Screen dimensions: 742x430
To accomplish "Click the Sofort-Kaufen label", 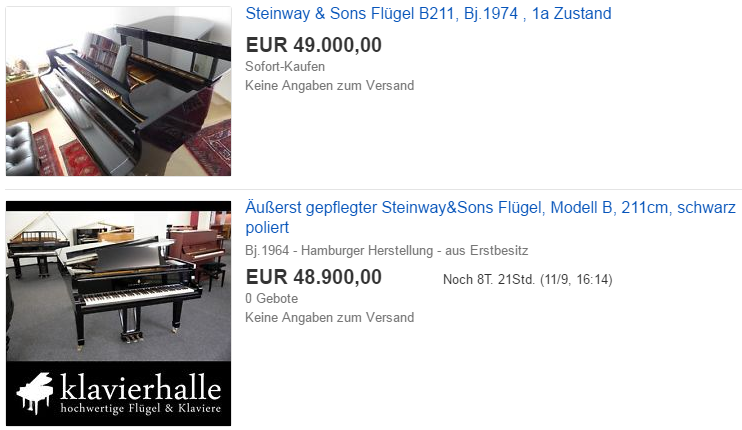I will pos(285,67).
